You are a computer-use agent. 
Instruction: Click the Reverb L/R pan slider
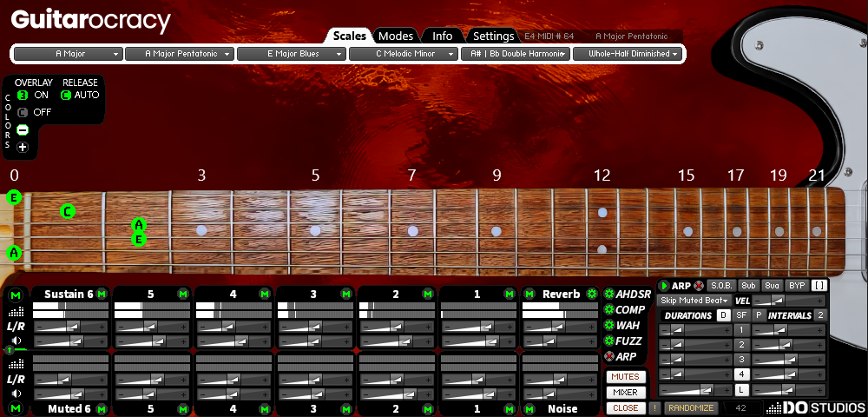click(560, 328)
